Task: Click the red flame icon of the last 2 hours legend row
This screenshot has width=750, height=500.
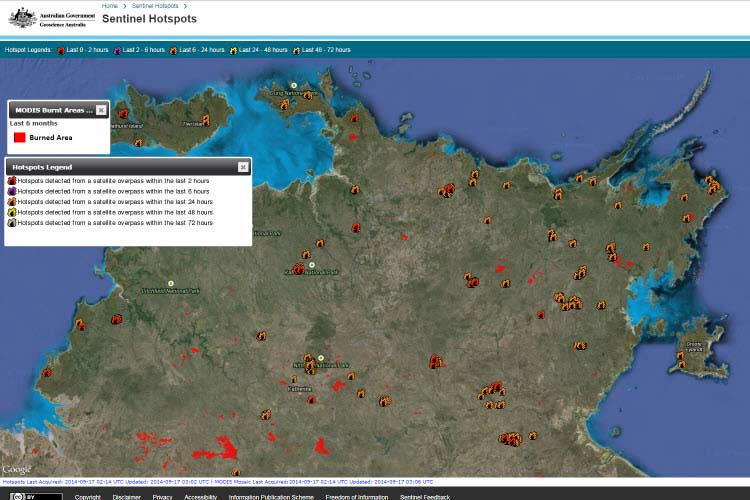Action: pyautogui.click(x=12, y=180)
